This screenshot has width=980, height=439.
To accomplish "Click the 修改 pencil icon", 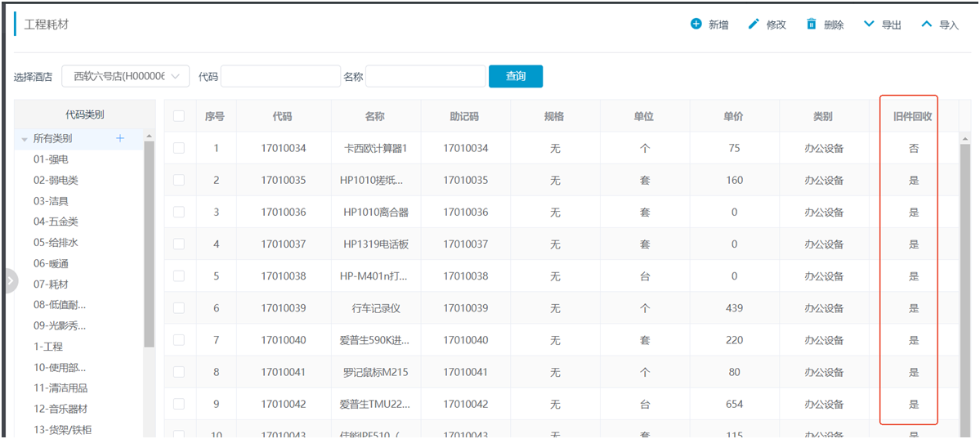I will click(754, 25).
